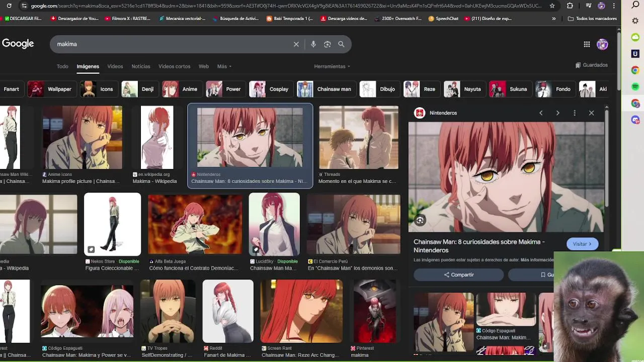644x362 pixels.
Task: Click the Visitar button
Action: (582, 244)
